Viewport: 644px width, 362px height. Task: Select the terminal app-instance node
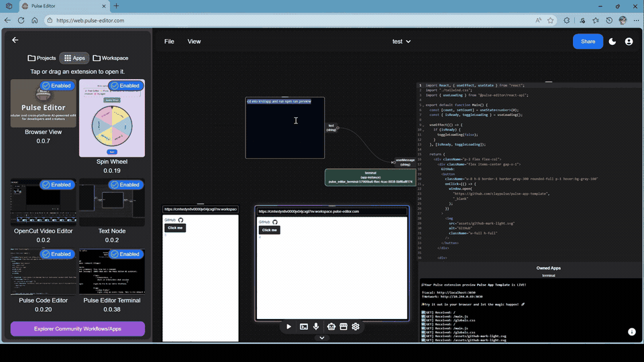point(370,177)
